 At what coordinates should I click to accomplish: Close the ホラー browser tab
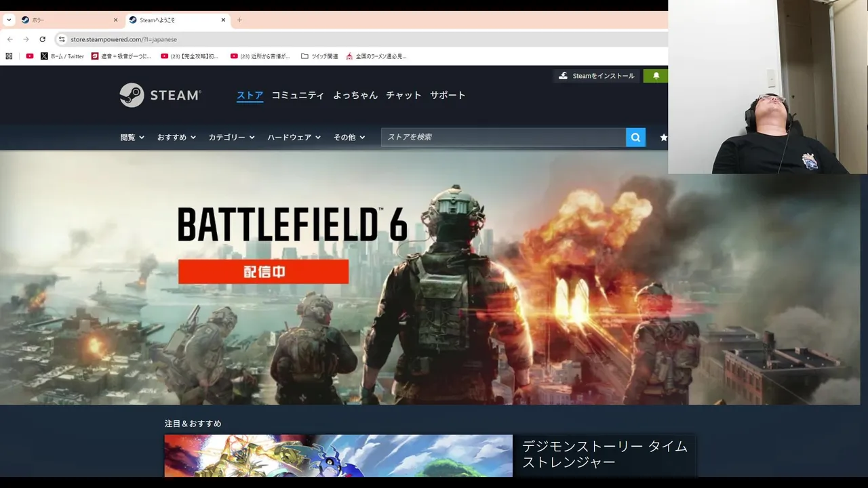tap(115, 20)
